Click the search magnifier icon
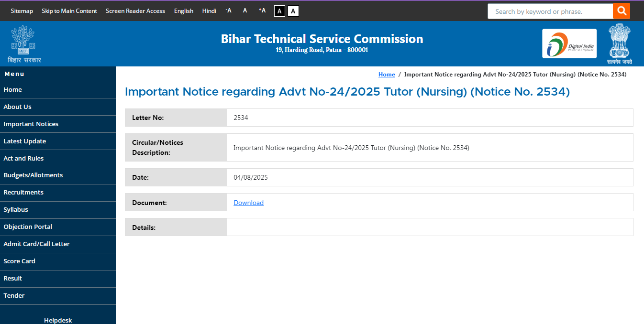The image size is (644, 324). point(622,11)
